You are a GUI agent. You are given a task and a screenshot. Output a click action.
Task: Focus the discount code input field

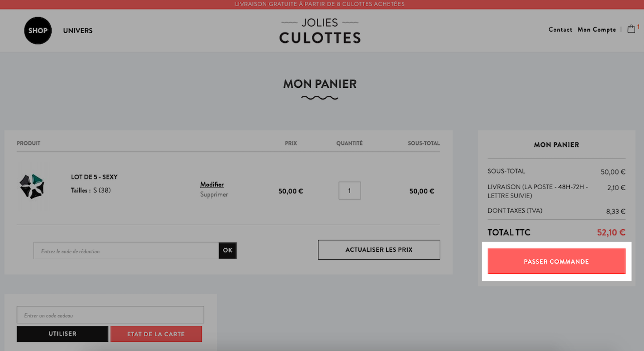[x=126, y=251]
